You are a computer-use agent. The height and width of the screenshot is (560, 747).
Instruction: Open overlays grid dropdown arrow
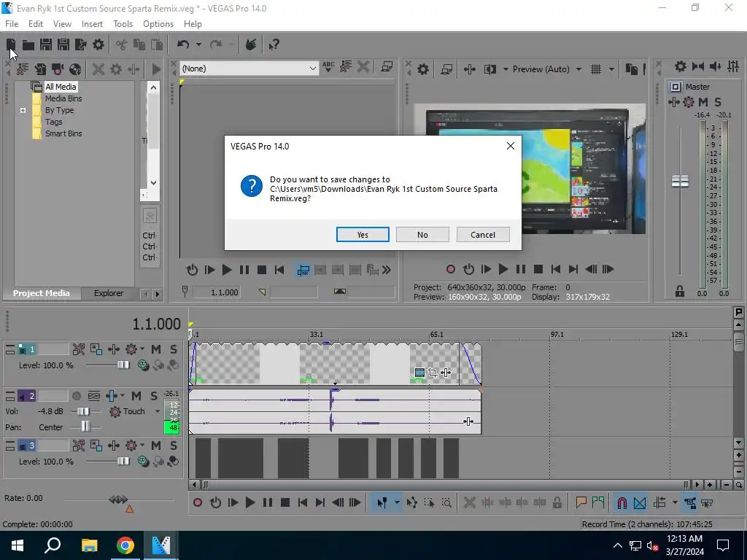click(611, 69)
